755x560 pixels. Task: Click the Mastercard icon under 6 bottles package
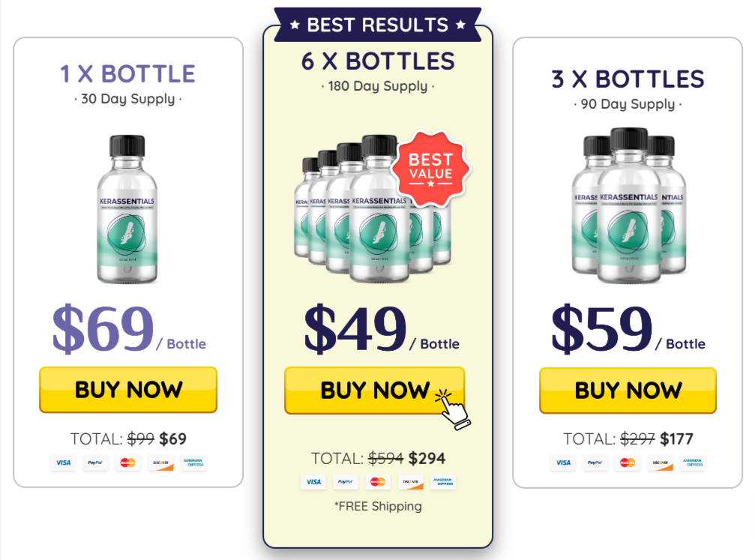point(378,481)
